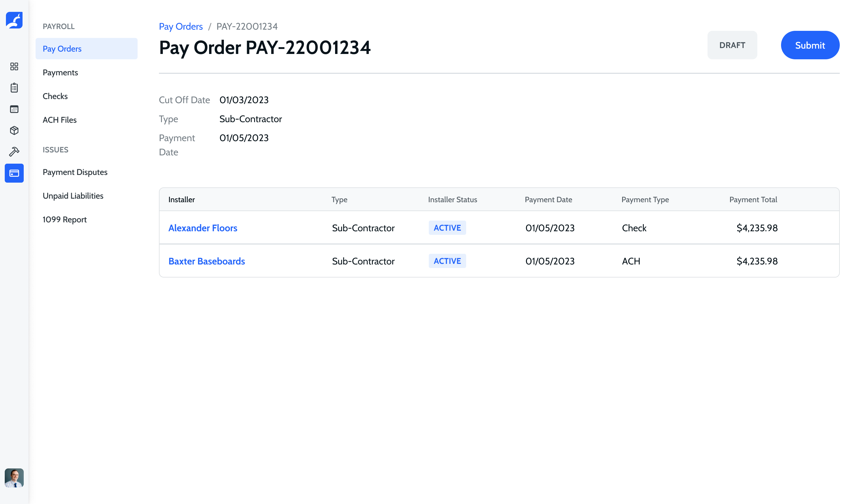Image resolution: width=854 pixels, height=504 pixels.
Task: Open the 1099 Report
Action: pos(65,220)
